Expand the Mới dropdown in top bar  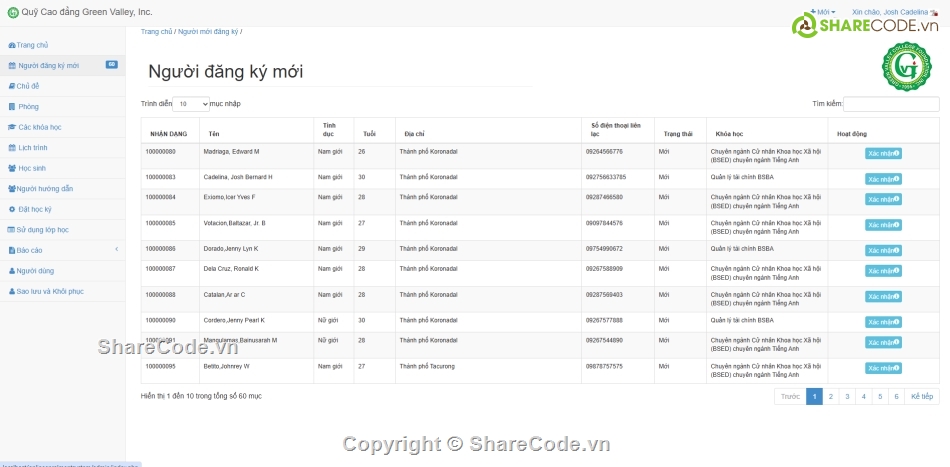[x=824, y=12]
